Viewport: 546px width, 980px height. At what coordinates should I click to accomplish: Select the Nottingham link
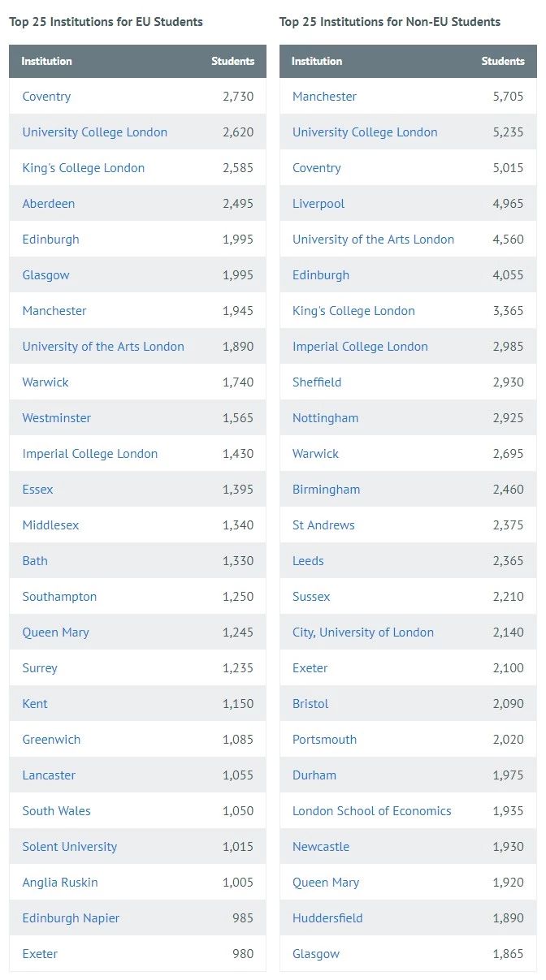click(x=325, y=418)
